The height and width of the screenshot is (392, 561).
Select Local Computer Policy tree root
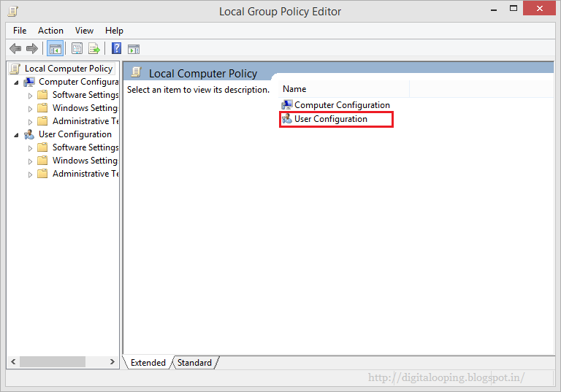(x=69, y=69)
